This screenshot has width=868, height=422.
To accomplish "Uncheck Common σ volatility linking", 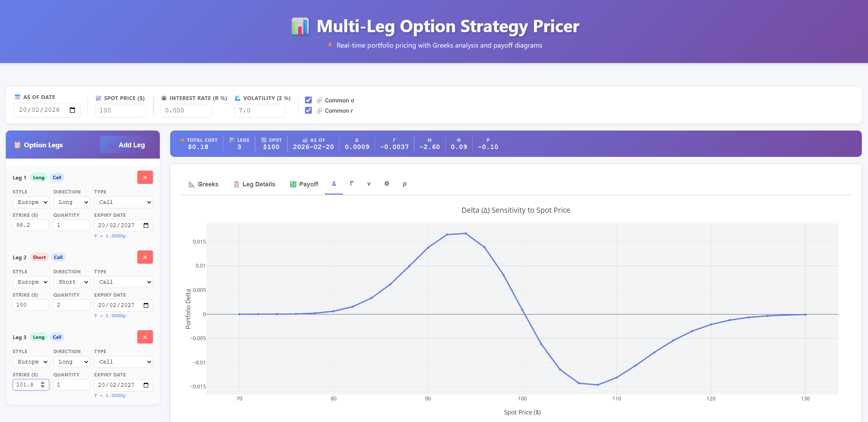I will (x=308, y=100).
